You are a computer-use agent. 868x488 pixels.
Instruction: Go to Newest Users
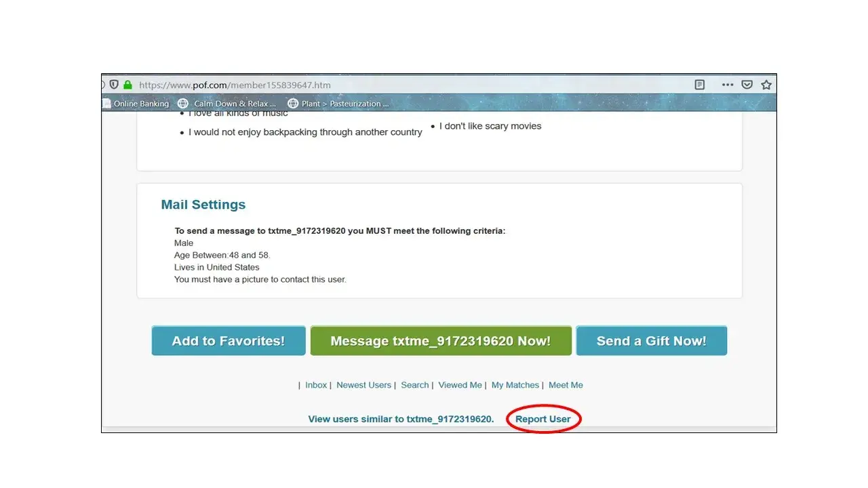[364, 385]
